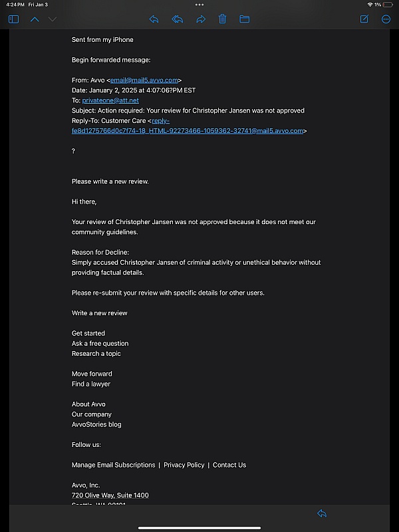Tap the bottom bar reply arrow
399x532 pixels.
tap(322, 513)
